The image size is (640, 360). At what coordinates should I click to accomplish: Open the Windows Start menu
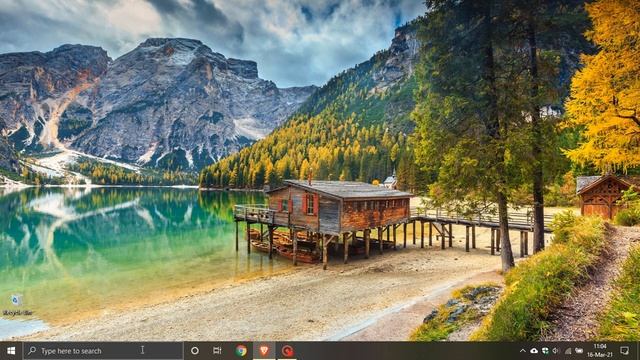coord(11,351)
